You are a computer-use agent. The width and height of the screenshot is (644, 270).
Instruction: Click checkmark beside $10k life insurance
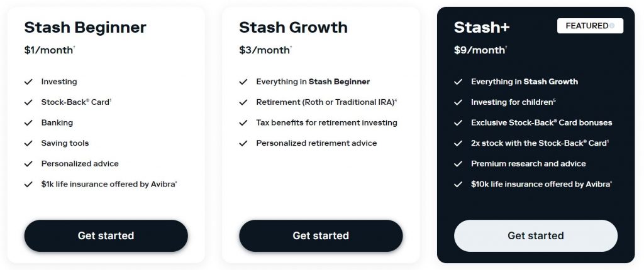(x=458, y=184)
